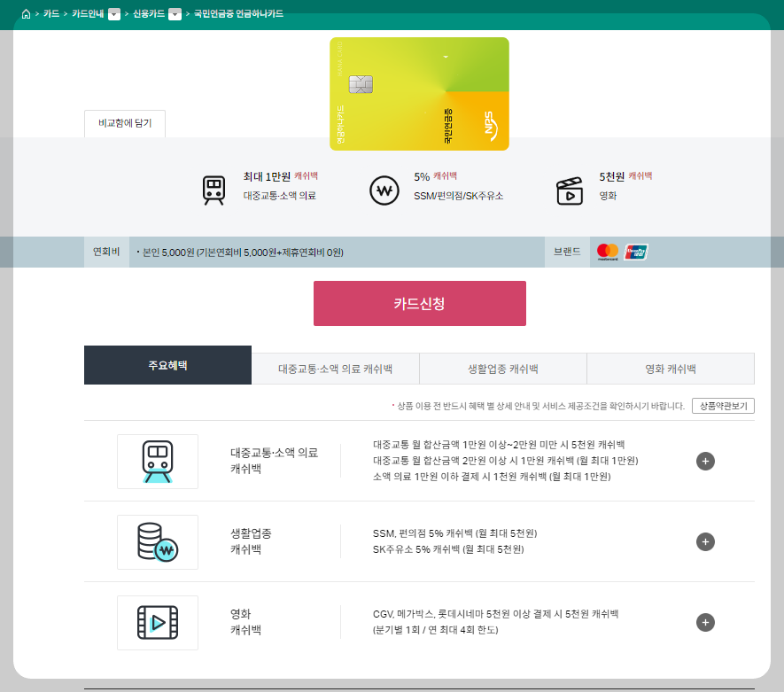The width and height of the screenshot is (784, 692).
Task: Open the 카드안내 breadcrumb link
Action: tap(88, 13)
